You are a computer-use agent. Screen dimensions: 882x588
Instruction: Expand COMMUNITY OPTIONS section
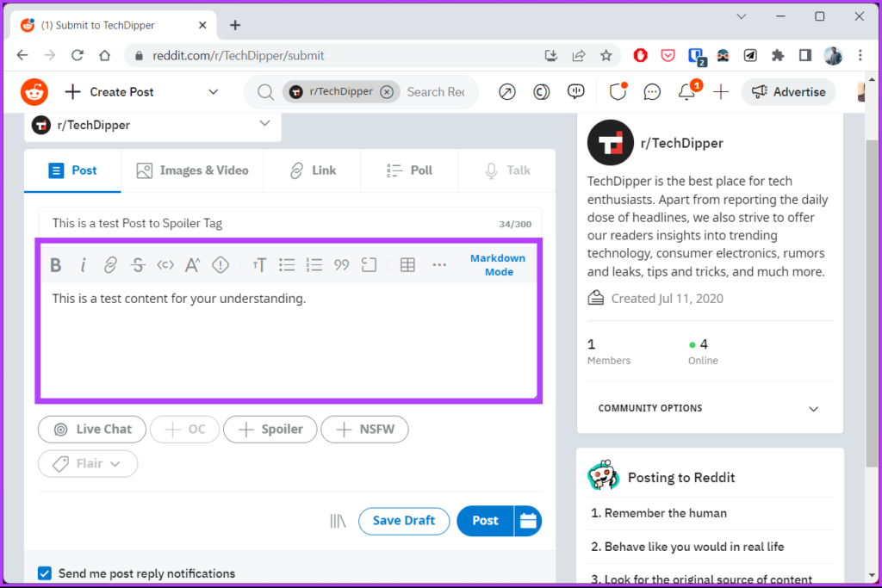coord(710,408)
